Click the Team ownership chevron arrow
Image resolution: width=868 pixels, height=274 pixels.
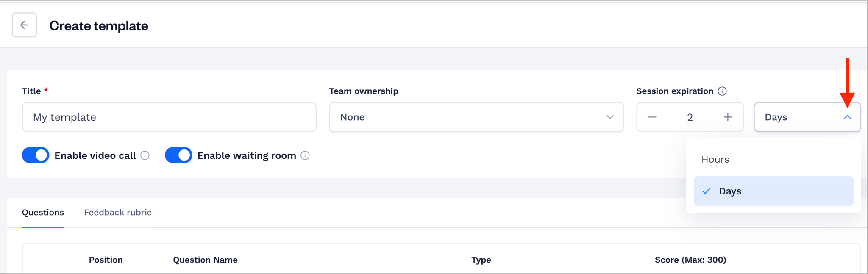coord(610,117)
